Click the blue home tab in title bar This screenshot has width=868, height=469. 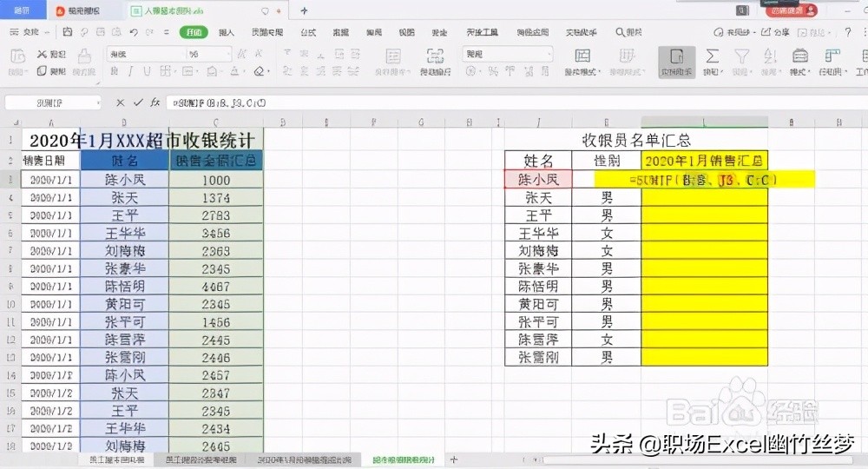tap(23, 10)
